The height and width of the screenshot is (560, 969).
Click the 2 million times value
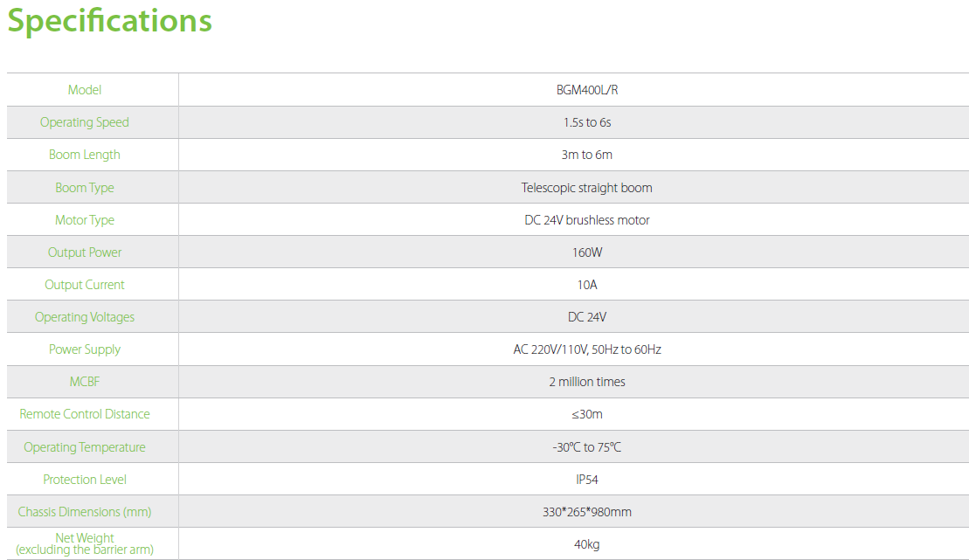586,382
